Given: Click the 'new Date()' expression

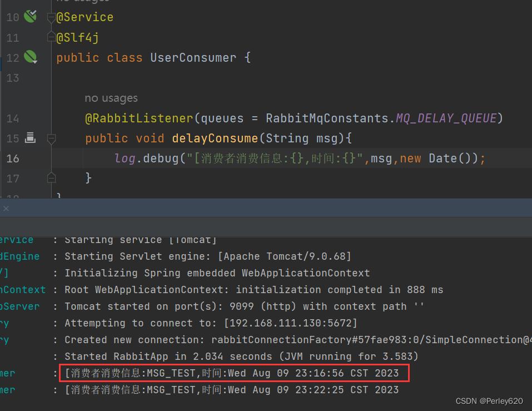Looking at the screenshot, I should [x=439, y=158].
